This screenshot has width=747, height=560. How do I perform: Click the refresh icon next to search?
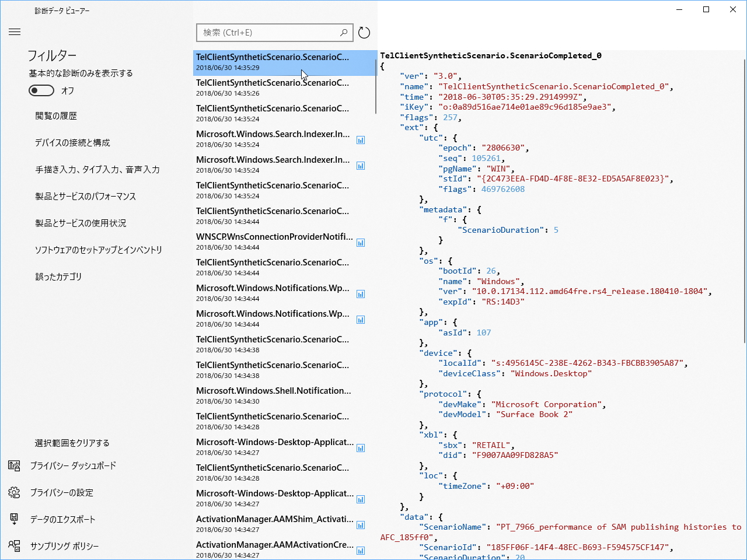pos(364,33)
